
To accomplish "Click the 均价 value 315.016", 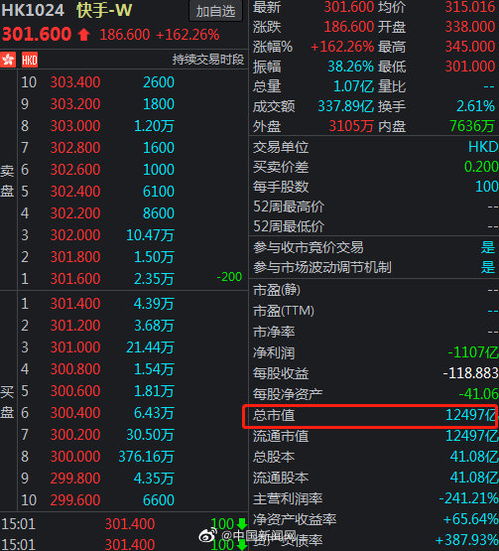I will point(470,7).
